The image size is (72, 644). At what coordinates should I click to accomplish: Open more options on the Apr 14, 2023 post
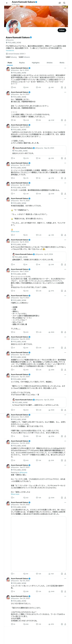pos(65,92)
